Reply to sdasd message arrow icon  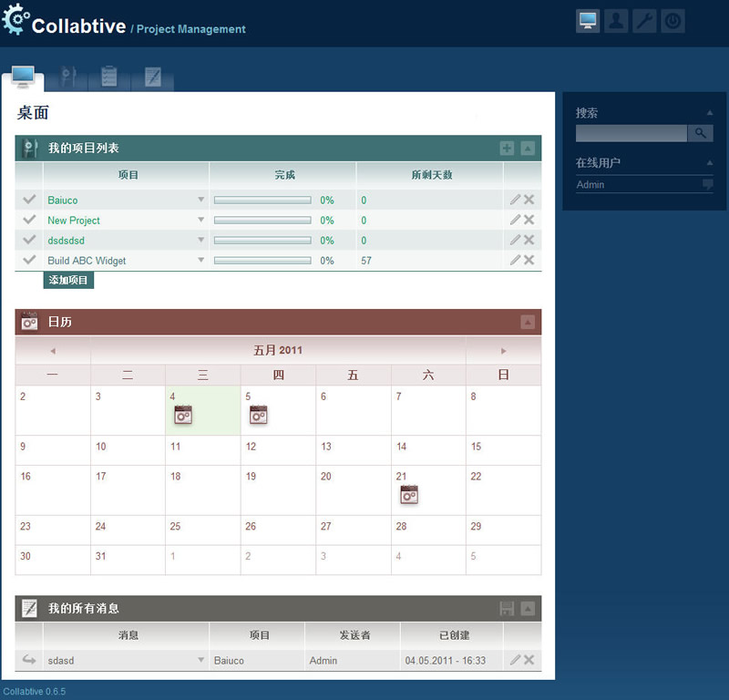click(x=29, y=660)
